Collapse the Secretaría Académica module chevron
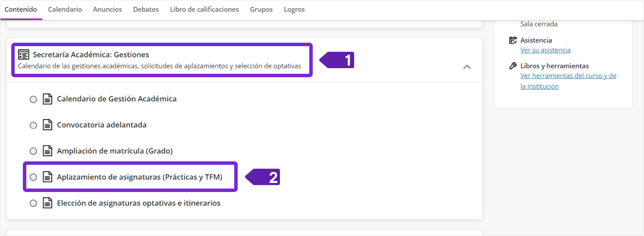 (x=467, y=67)
